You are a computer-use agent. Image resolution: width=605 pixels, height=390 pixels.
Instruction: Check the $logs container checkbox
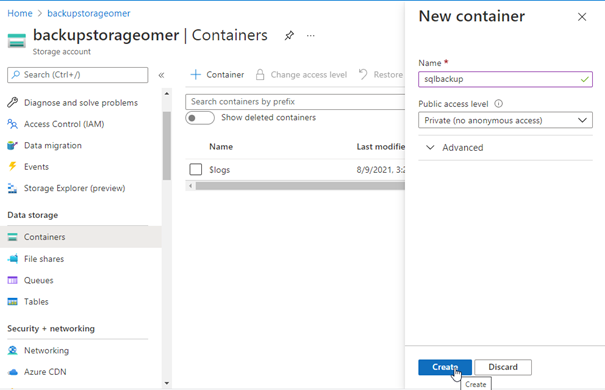[196, 169]
